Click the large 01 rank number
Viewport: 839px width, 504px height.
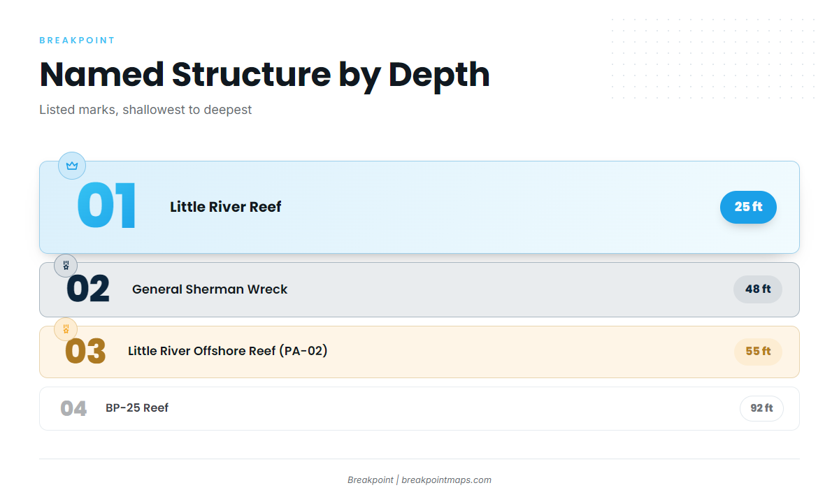tap(106, 207)
